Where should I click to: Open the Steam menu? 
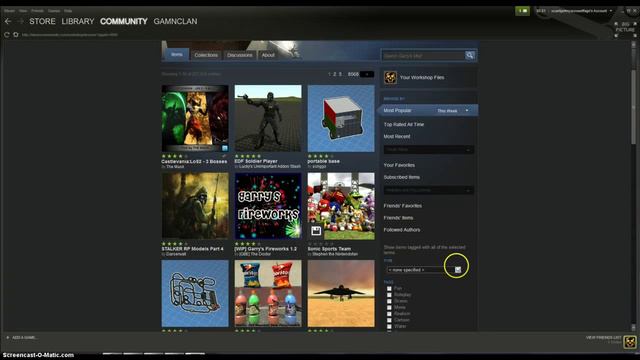[9, 11]
